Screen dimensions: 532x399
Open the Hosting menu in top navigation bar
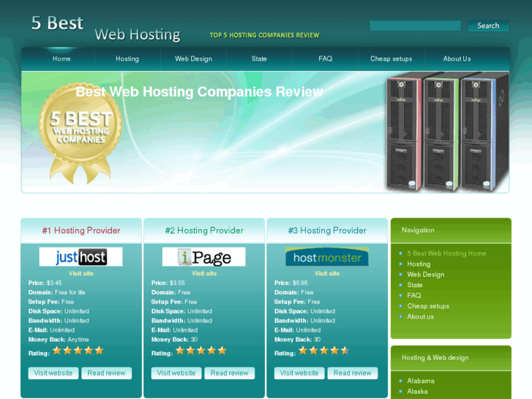click(x=127, y=59)
